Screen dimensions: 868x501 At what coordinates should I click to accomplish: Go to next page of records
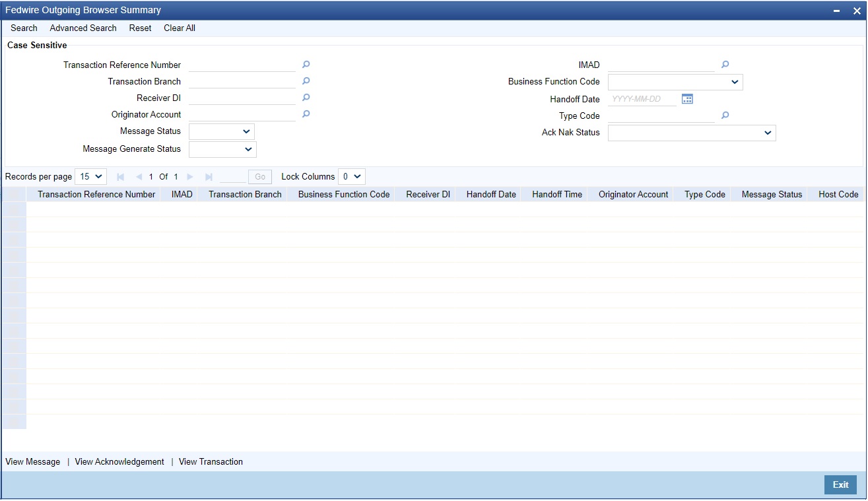point(190,177)
